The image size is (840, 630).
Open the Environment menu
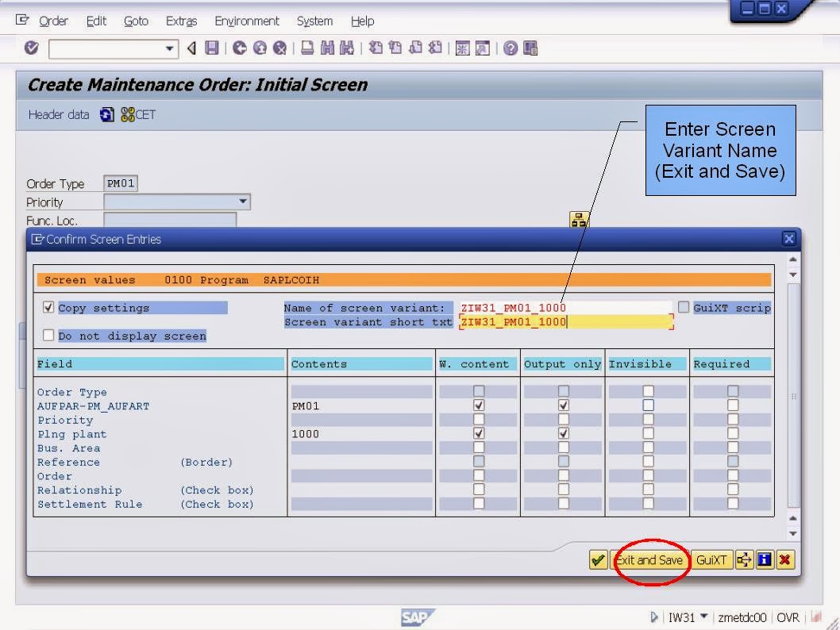(247, 21)
